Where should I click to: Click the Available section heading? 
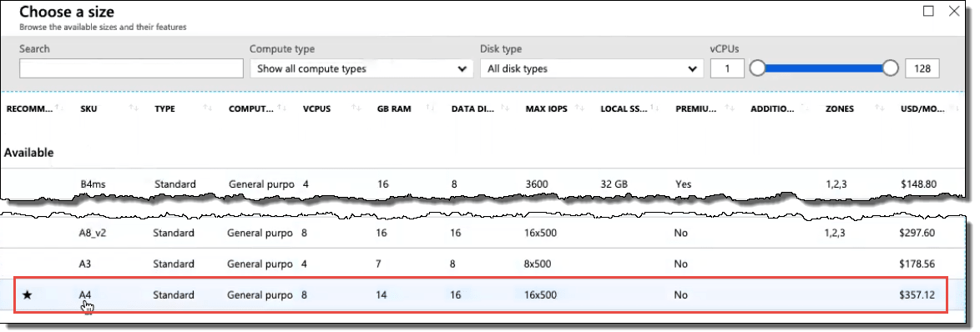coord(28,153)
